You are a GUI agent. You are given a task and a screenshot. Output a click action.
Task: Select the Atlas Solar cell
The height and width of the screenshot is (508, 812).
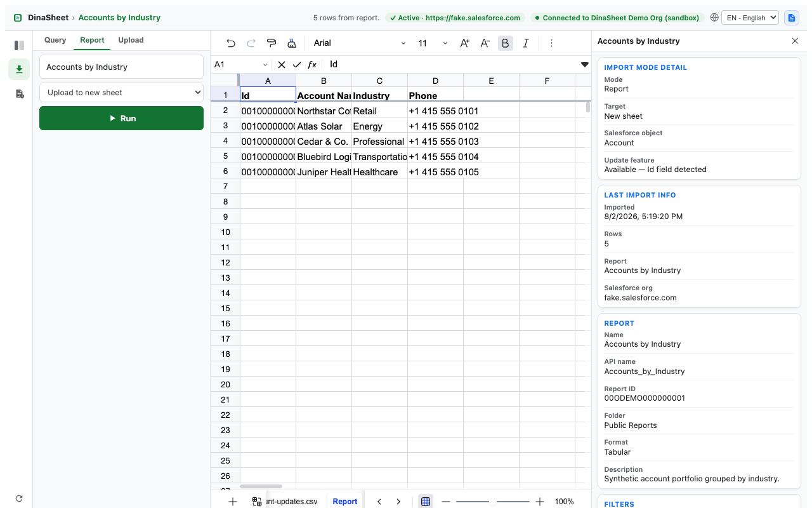(324, 126)
